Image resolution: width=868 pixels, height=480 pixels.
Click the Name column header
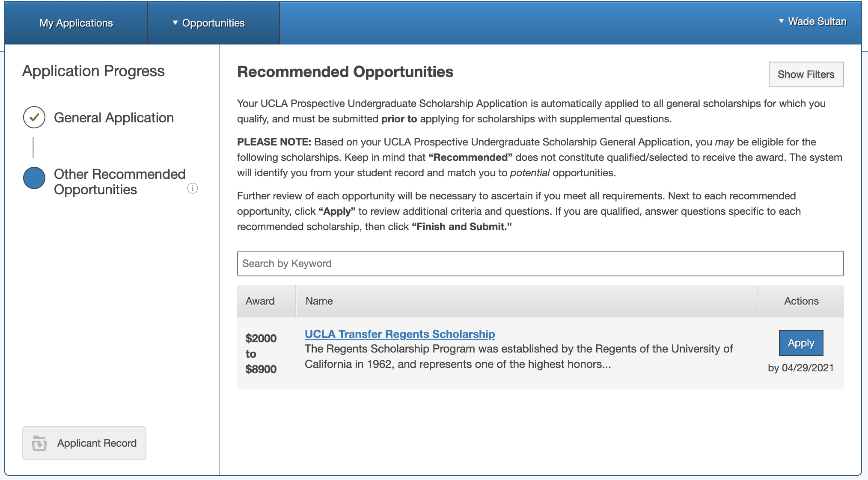tap(319, 301)
